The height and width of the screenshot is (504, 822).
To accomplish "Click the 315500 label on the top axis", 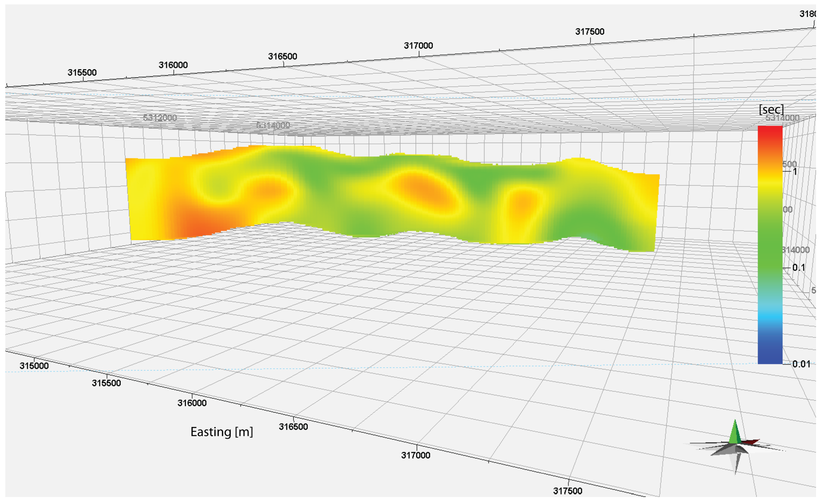I will (x=82, y=73).
